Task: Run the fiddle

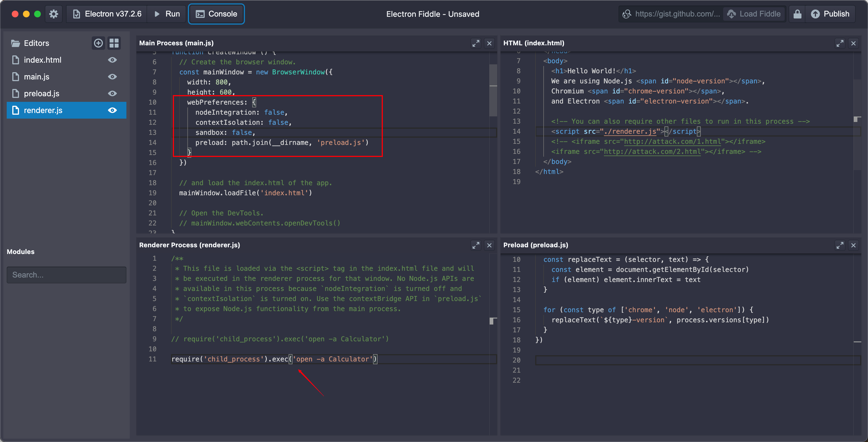Action: [167, 14]
